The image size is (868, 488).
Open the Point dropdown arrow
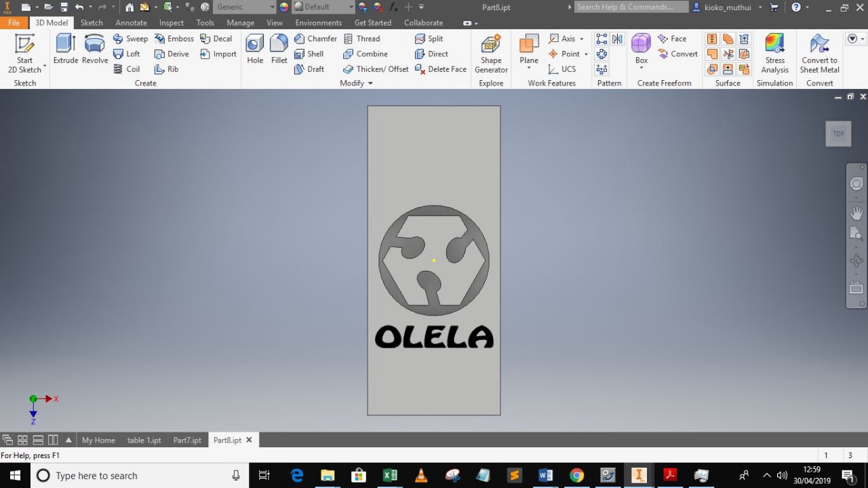[x=586, y=54]
